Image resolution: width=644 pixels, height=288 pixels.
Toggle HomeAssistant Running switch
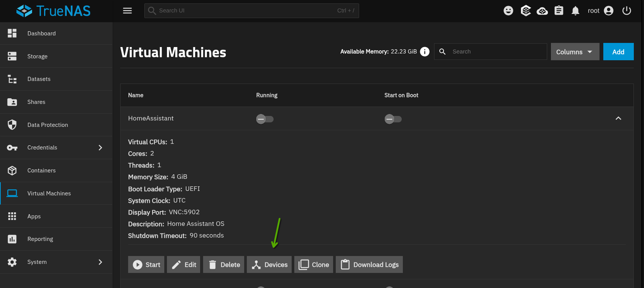coord(265,119)
